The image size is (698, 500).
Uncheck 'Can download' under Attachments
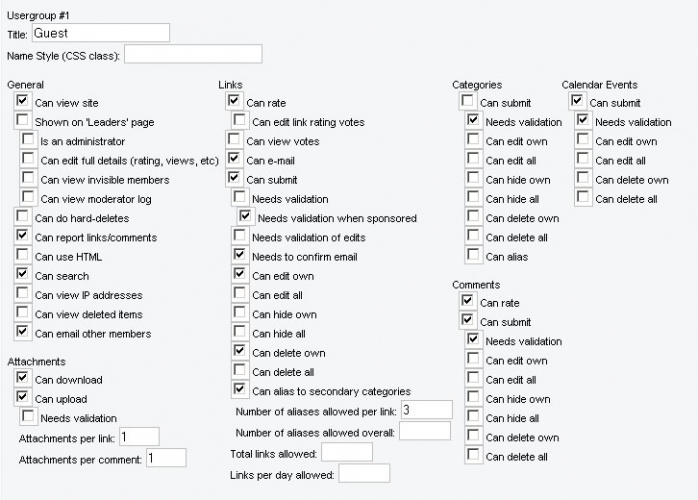pyautogui.click(x=23, y=379)
